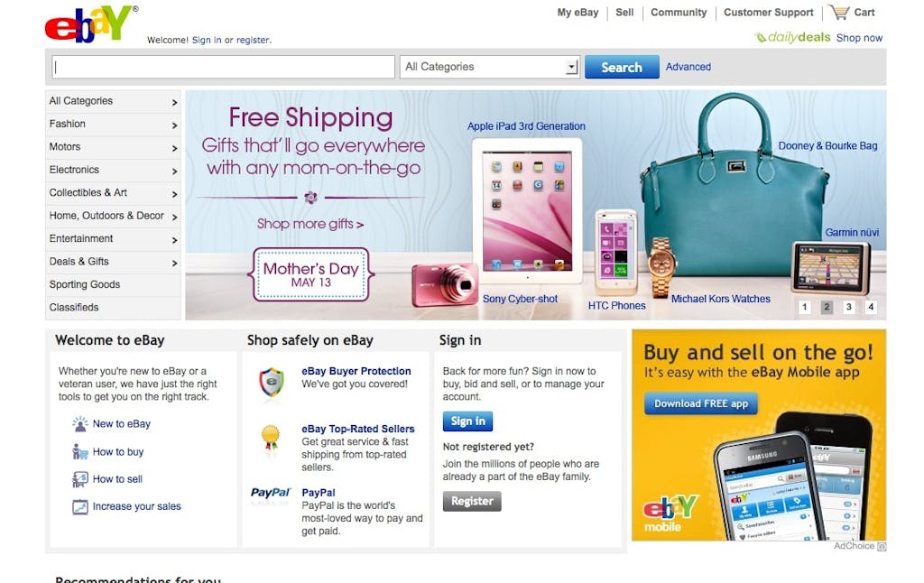Switch banner to slide 1
This screenshot has width=924, height=583.
[x=804, y=307]
